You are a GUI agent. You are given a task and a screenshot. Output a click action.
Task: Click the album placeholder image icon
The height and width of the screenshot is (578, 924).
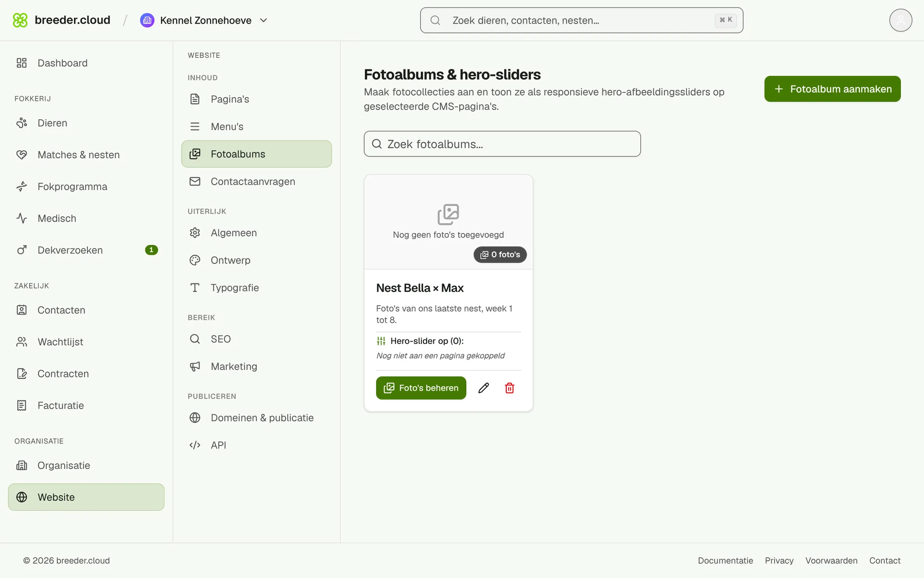[448, 214]
